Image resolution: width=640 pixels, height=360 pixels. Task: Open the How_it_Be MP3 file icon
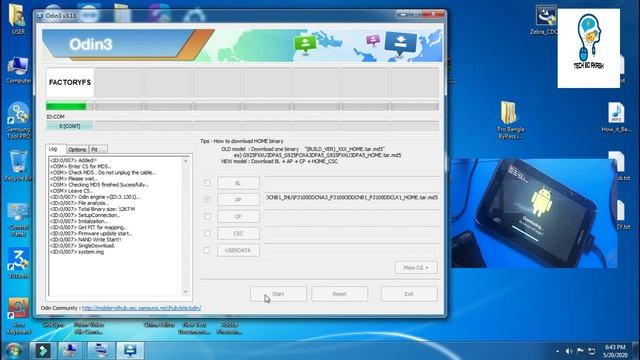click(x=616, y=117)
